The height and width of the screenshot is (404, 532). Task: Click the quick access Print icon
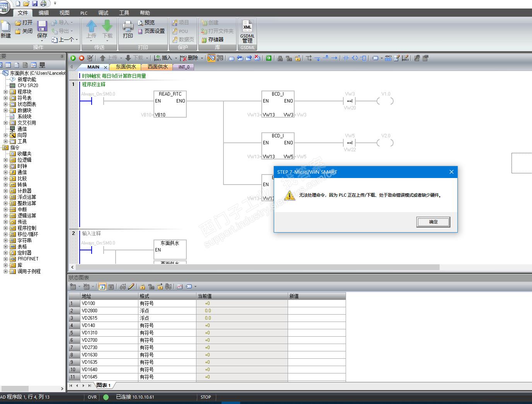pyautogui.click(x=43, y=3)
